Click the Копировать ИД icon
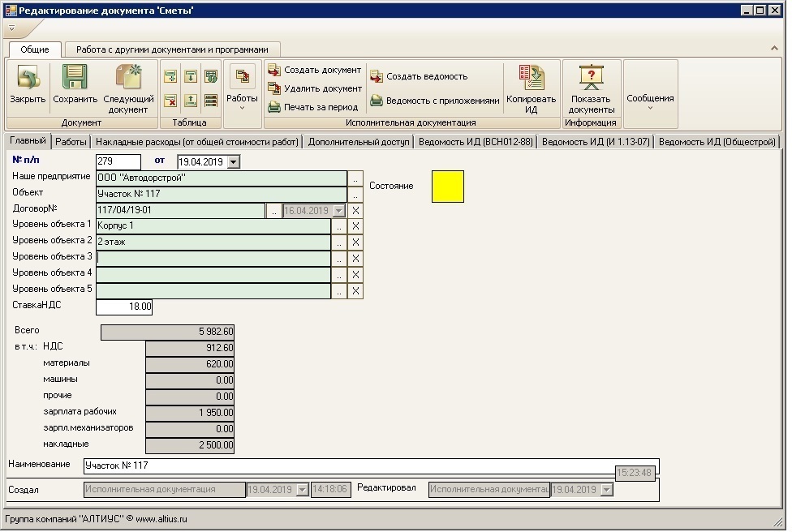 coord(532,77)
